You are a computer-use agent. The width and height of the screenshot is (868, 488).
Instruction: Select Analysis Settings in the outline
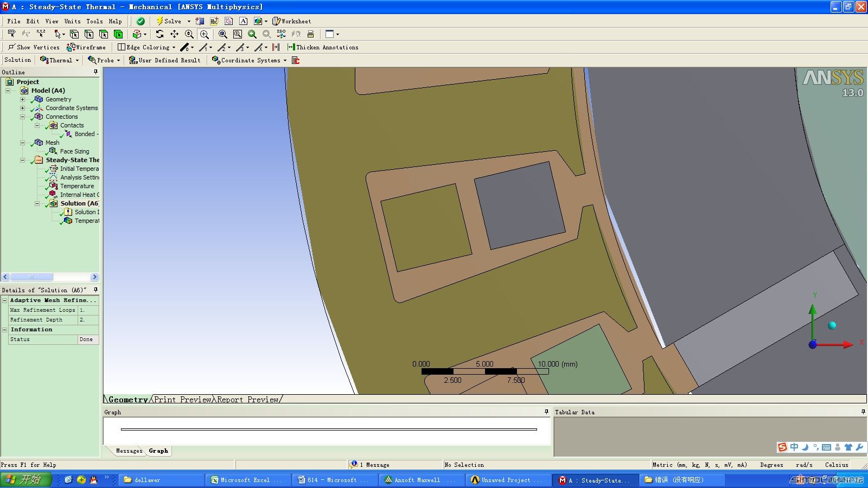click(x=79, y=177)
